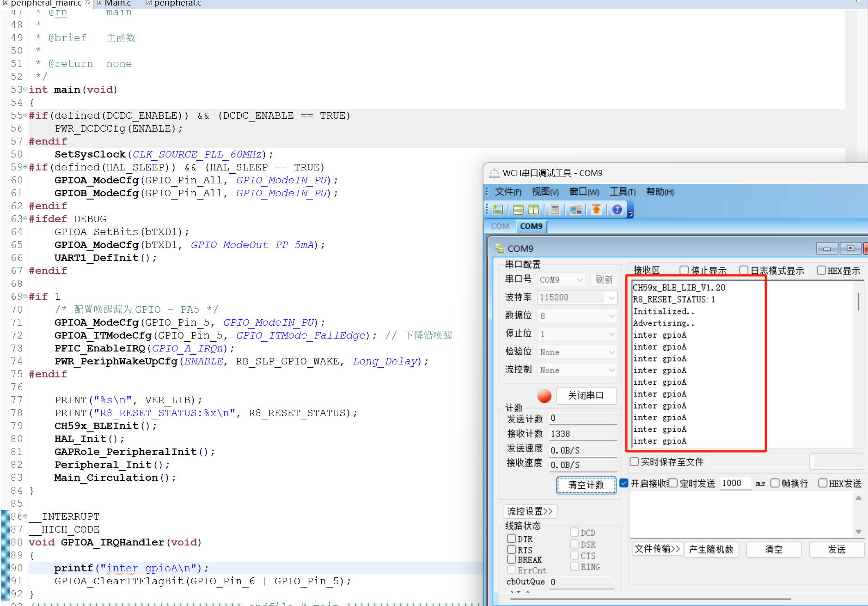Click the 刷新 refresh ports button

click(604, 279)
